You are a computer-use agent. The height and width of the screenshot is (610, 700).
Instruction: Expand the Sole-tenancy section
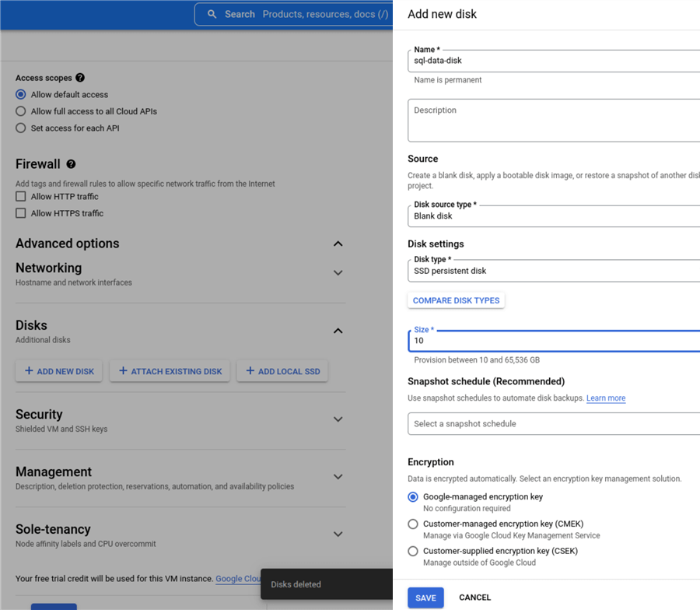click(338, 535)
